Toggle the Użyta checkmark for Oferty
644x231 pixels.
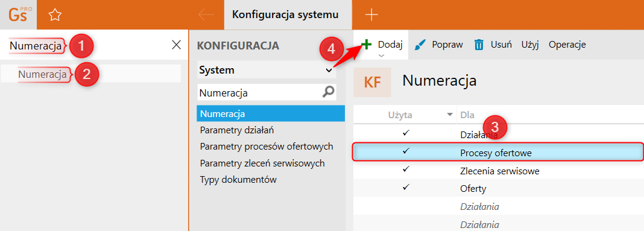[406, 187]
